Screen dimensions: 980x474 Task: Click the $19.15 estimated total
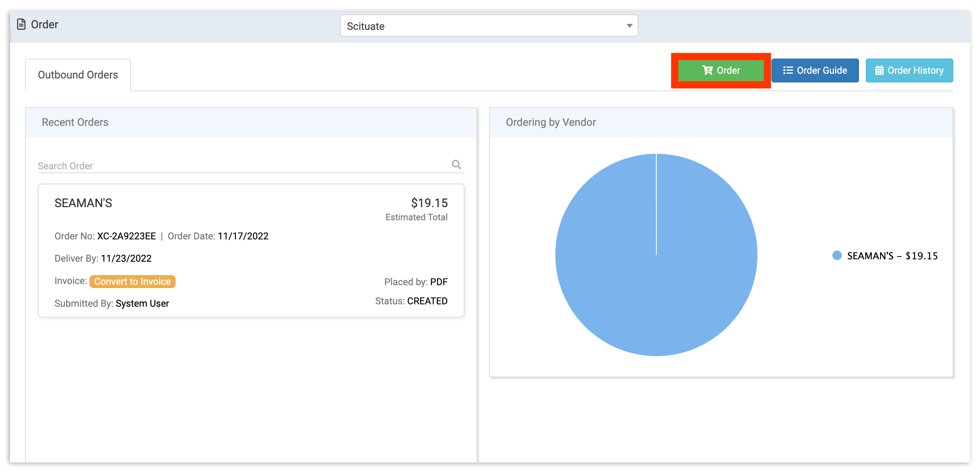click(429, 203)
